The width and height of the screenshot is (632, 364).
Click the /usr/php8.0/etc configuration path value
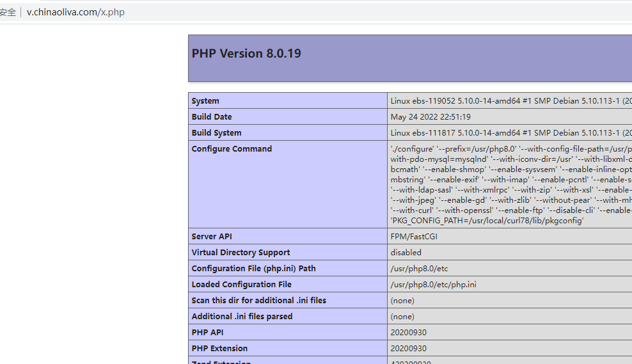click(419, 269)
